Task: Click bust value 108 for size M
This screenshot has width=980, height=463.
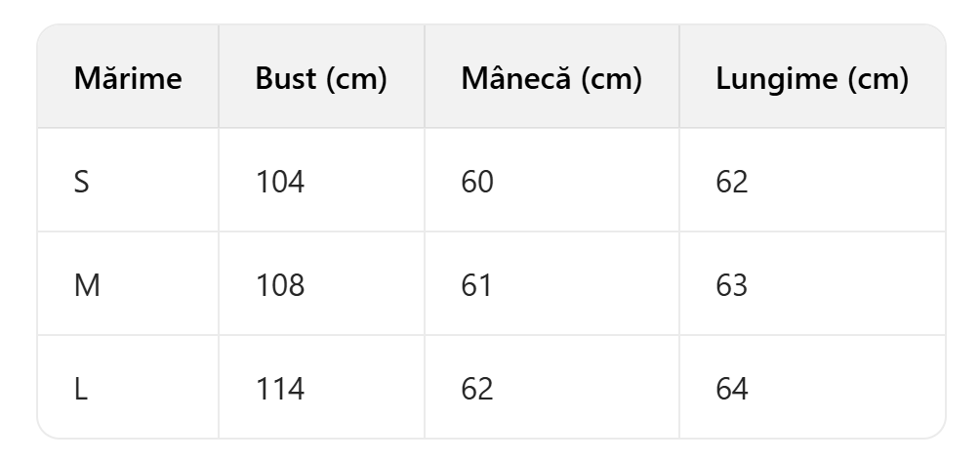Action: (x=279, y=285)
